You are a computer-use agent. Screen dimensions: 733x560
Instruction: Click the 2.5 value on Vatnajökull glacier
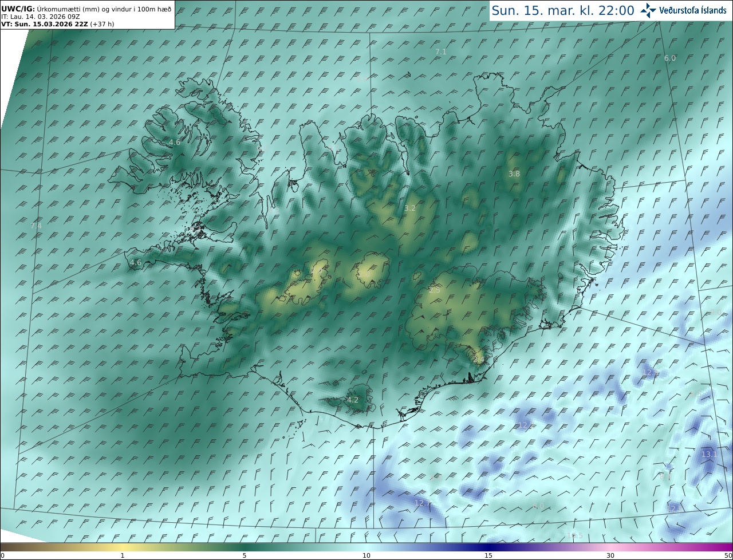435,290
